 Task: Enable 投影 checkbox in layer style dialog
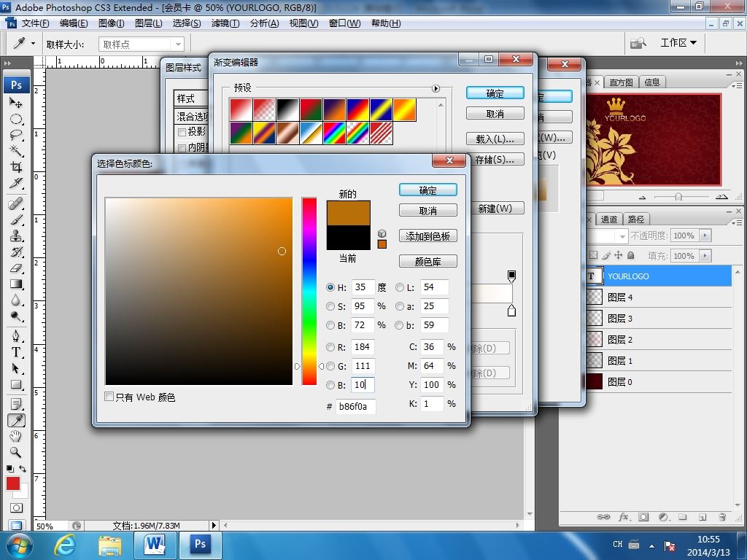point(182,132)
